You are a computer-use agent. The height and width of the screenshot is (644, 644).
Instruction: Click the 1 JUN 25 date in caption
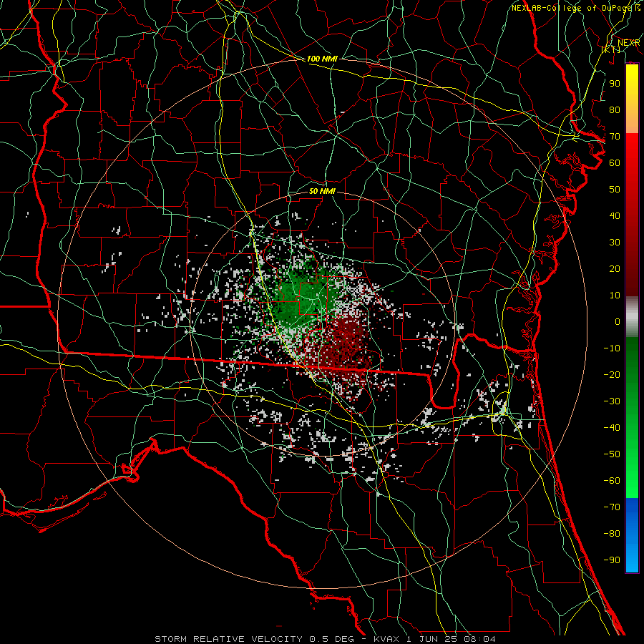pyautogui.click(x=432, y=639)
